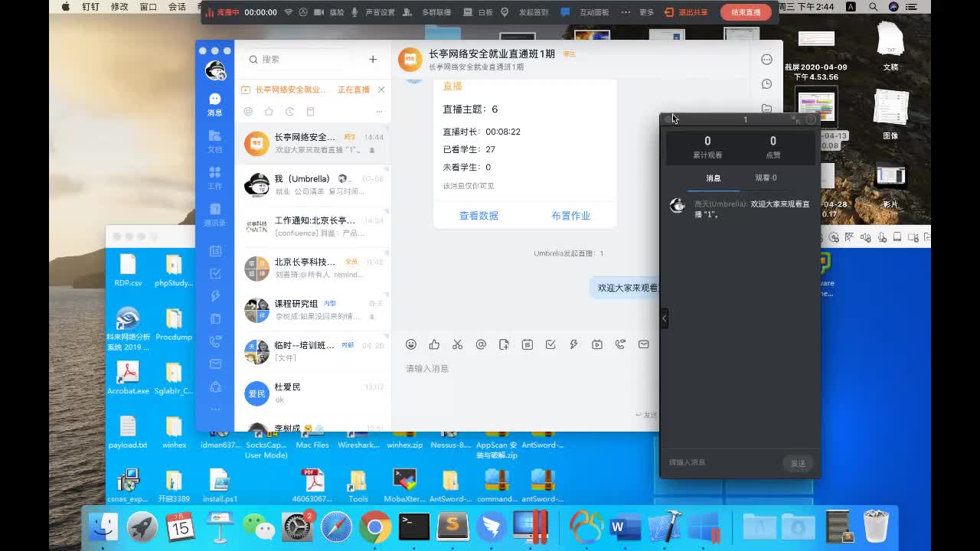980x551 pixels.
Task: Click the microphone icon in live toolbar
Action: (x=354, y=12)
